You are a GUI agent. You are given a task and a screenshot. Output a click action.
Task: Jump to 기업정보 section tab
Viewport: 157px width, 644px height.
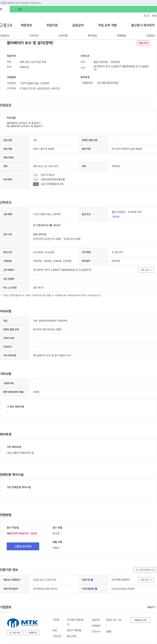[150, 36]
